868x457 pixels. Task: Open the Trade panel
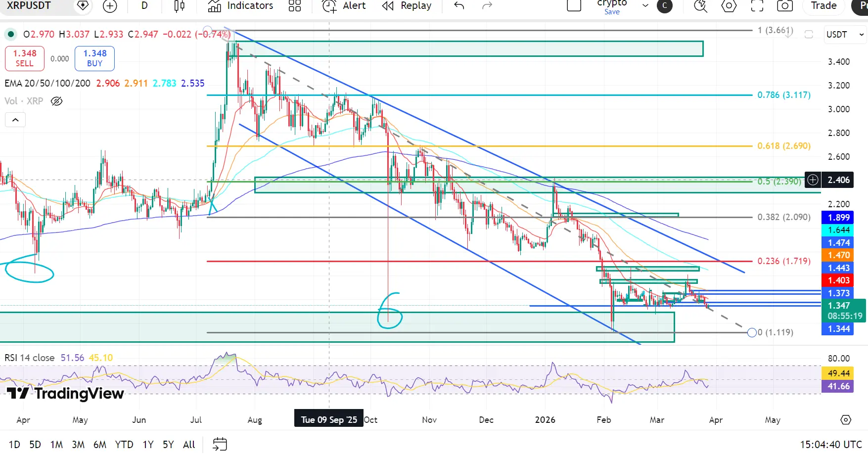tap(823, 6)
